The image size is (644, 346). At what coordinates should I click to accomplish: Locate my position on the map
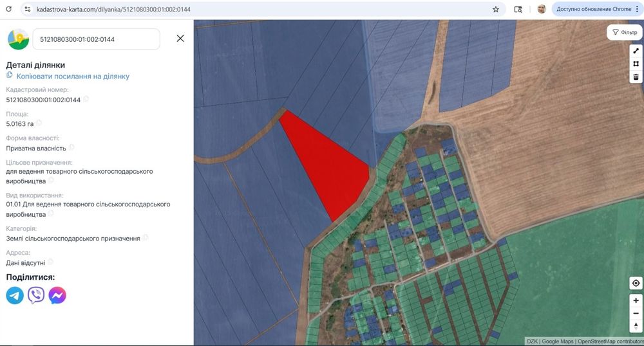[636, 283]
